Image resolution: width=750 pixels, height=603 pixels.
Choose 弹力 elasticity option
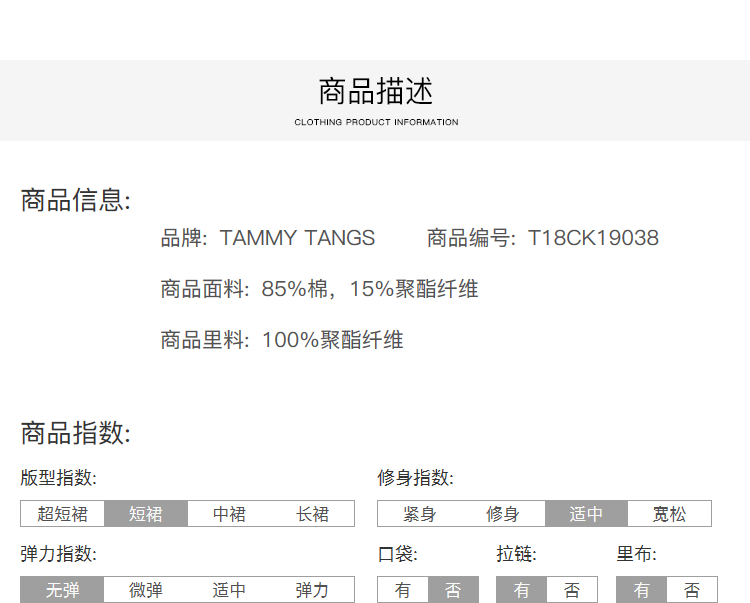click(312, 590)
